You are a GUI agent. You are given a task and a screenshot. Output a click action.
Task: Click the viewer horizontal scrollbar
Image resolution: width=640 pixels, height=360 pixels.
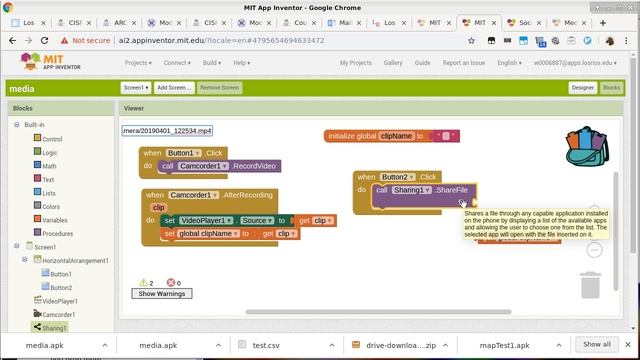[x=378, y=312]
